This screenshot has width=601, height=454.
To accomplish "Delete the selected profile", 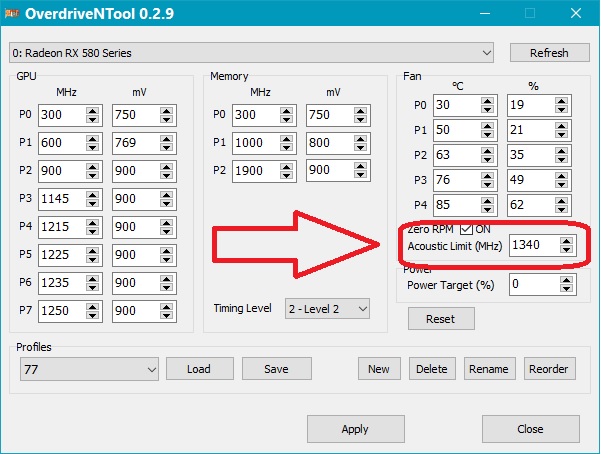I will (432, 369).
